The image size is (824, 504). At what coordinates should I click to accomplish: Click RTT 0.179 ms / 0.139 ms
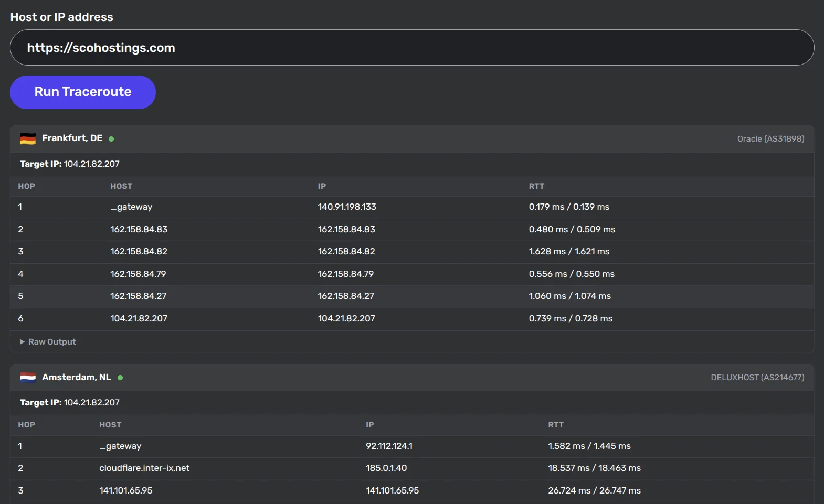(x=569, y=207)
